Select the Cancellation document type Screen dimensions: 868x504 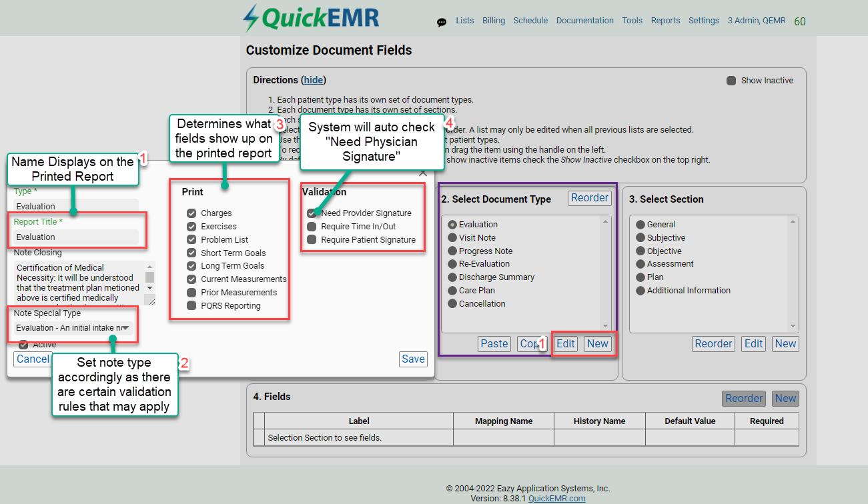452,304
